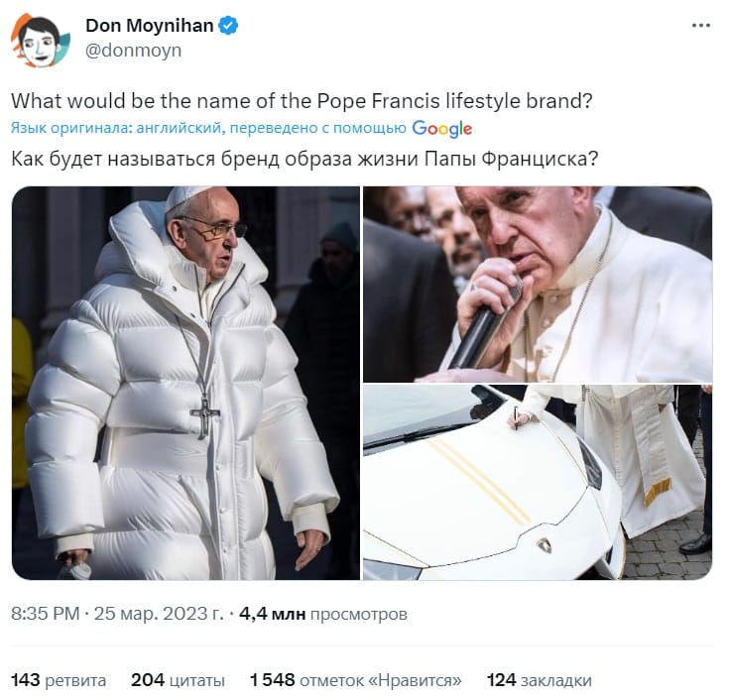Open Don Moynihan display name
This screenshot has height=700, width=730.
150,26
